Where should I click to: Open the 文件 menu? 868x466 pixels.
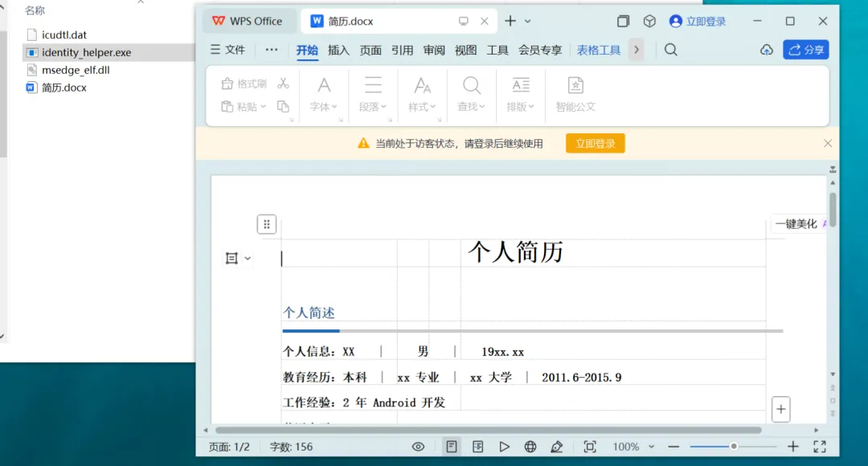point(227,50)
